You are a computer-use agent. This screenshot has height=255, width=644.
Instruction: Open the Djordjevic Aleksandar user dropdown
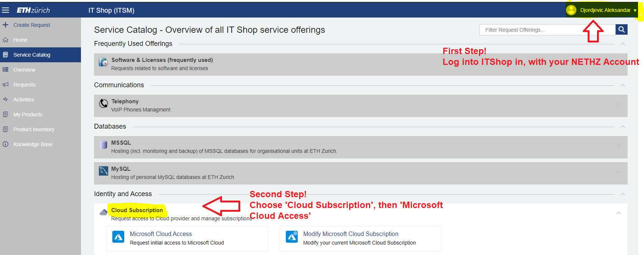tap(601, 10)
